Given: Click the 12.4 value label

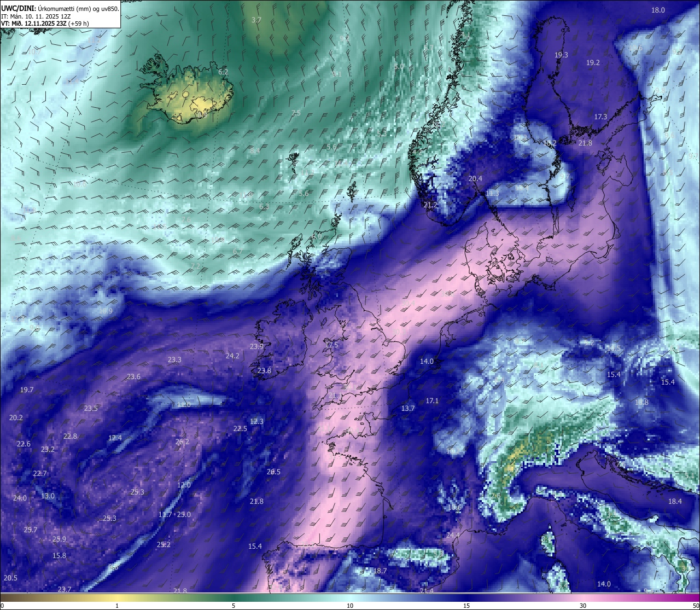Looking at the screenshot, I should tap(115, 438).
